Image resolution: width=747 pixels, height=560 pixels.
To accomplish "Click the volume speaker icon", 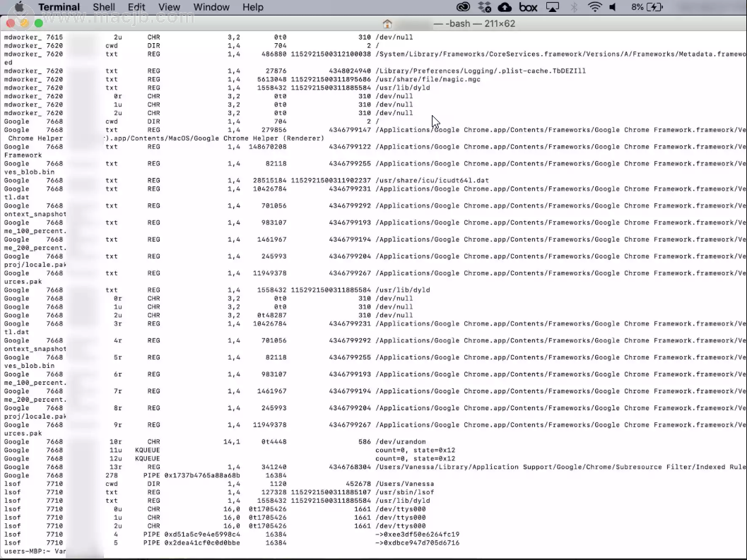I will (x=613, y=7).
